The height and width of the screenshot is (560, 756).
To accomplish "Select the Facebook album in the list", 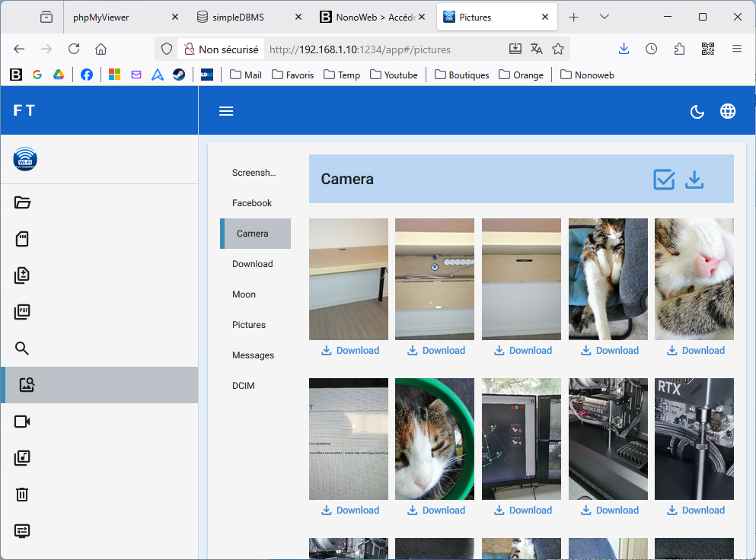I will click(x=252, y=203).
